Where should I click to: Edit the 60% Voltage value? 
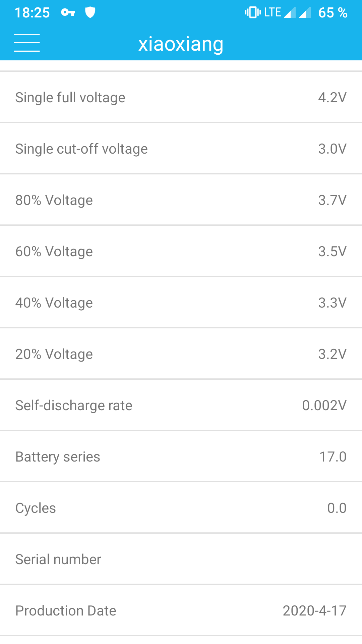332,252
